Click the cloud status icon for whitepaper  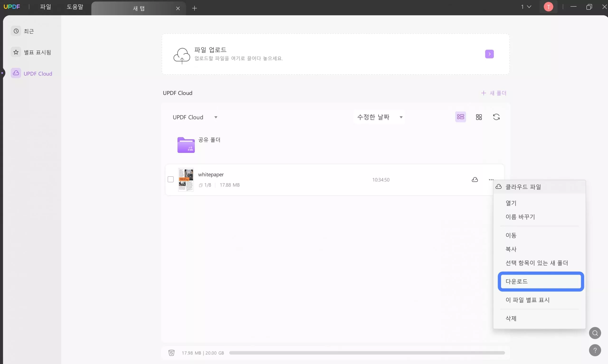tap(475, 180)
